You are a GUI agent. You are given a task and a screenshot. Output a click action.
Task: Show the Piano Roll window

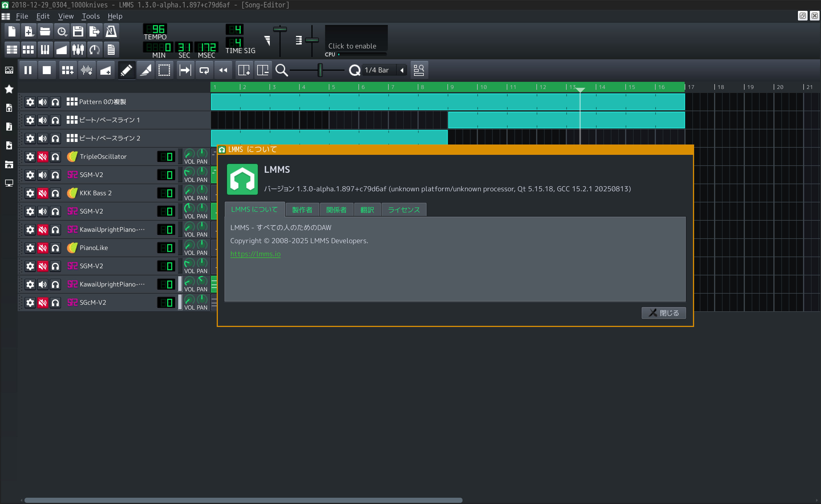[45, 50]
